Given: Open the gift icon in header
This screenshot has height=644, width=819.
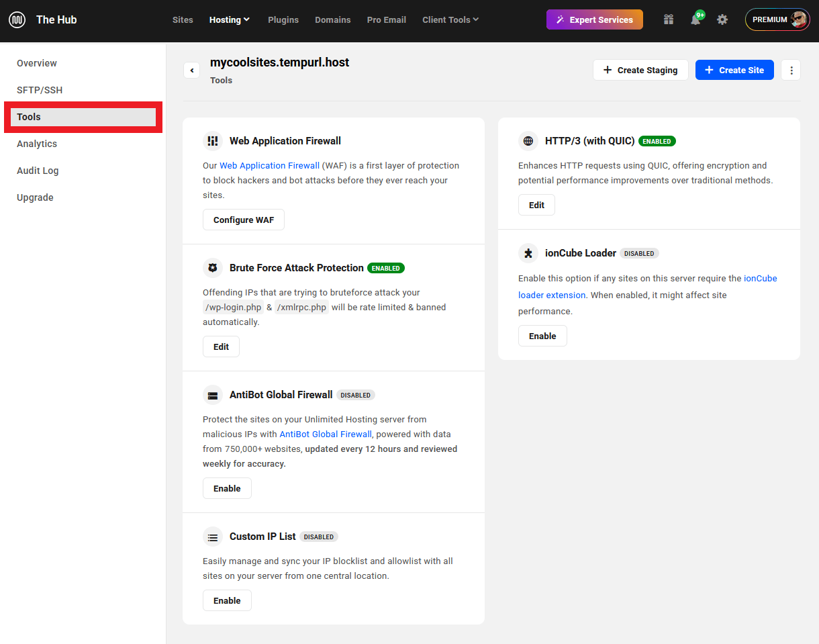Looking at the screenshot, I should click(669, 19).
